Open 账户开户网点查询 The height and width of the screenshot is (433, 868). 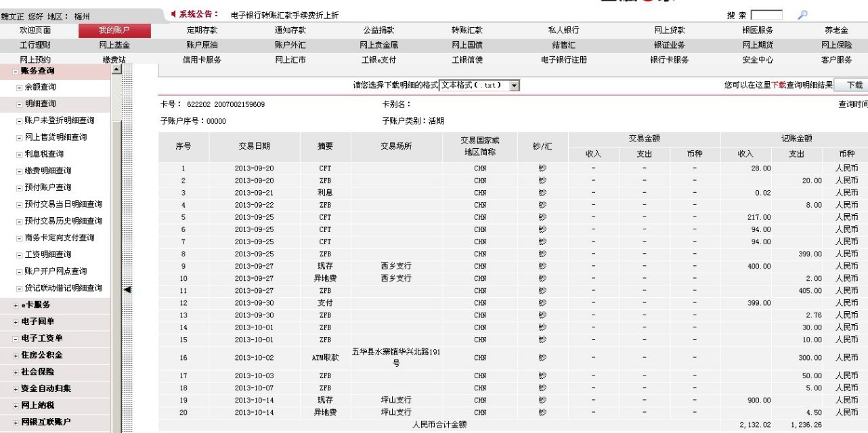coord(56,271)
